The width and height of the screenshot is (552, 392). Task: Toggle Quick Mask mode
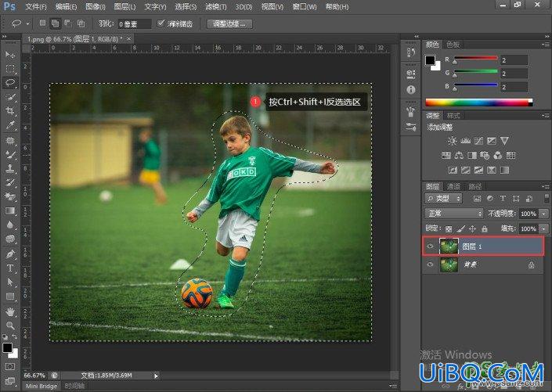(10, 367)
